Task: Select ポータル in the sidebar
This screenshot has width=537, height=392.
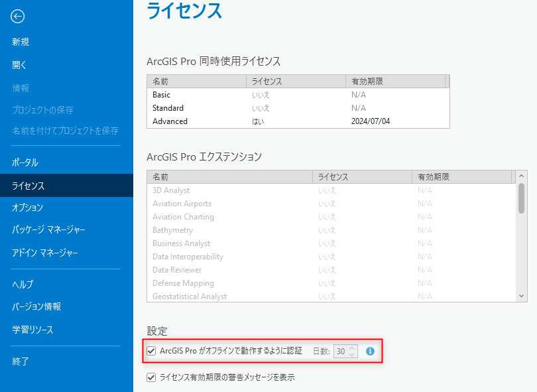Action: (25, 163)
